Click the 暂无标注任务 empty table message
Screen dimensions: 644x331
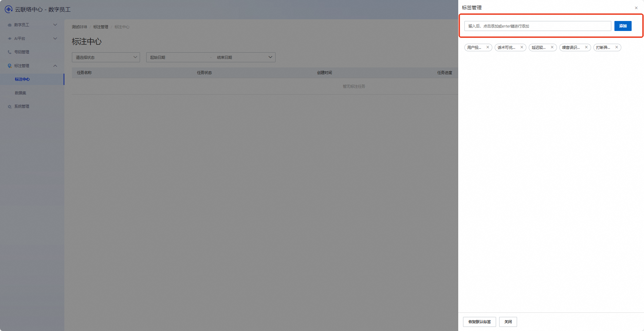tap(354, 86)
